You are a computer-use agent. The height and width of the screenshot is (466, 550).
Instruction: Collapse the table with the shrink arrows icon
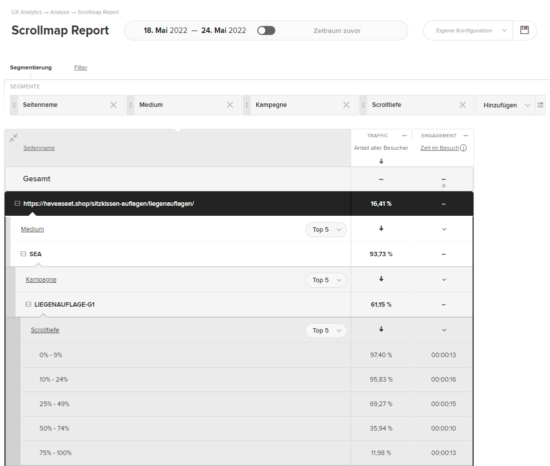coord(13,138)
